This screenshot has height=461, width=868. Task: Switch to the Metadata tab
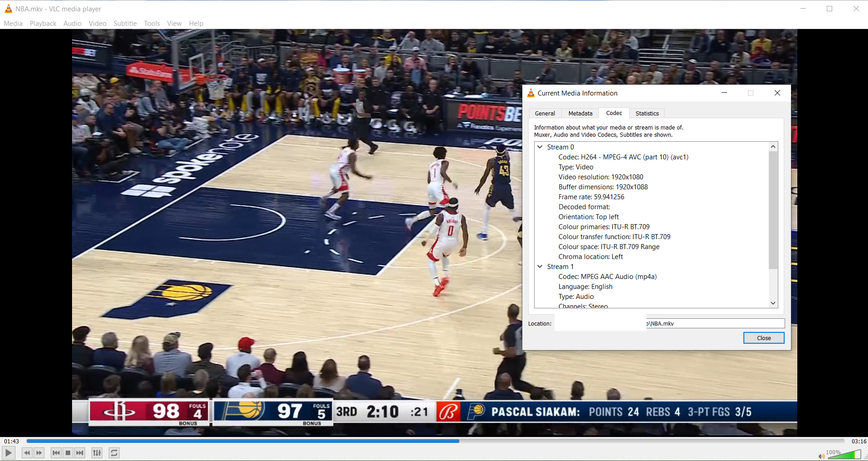click(x=580, y=114)
